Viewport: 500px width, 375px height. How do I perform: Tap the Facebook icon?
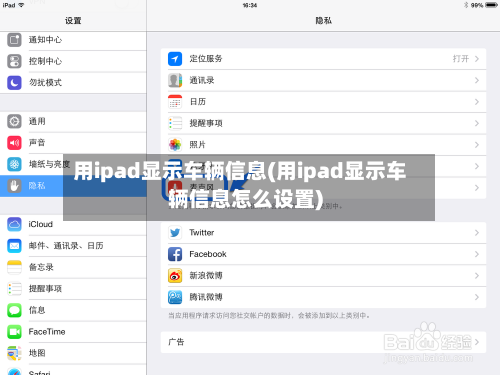(x=175, y=254)
